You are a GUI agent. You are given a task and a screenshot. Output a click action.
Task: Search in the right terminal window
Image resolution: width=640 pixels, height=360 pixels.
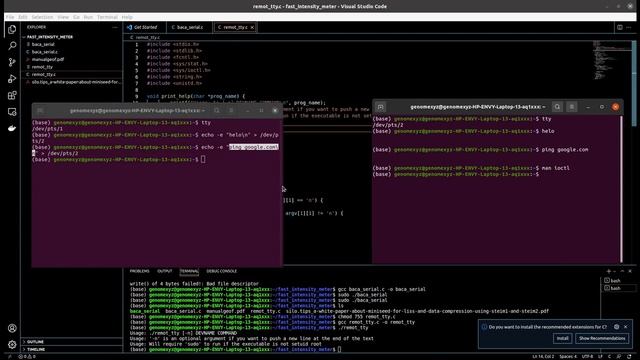(557, 107)
